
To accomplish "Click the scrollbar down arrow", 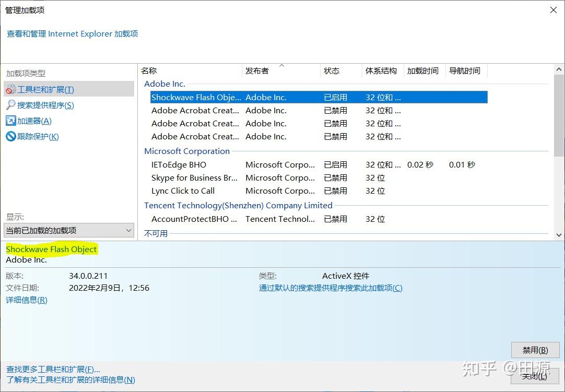I will click(559, 235).
